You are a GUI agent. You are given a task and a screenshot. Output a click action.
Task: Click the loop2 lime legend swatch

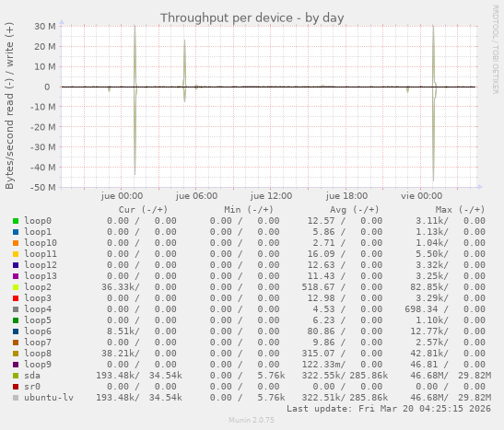(16, 287)
